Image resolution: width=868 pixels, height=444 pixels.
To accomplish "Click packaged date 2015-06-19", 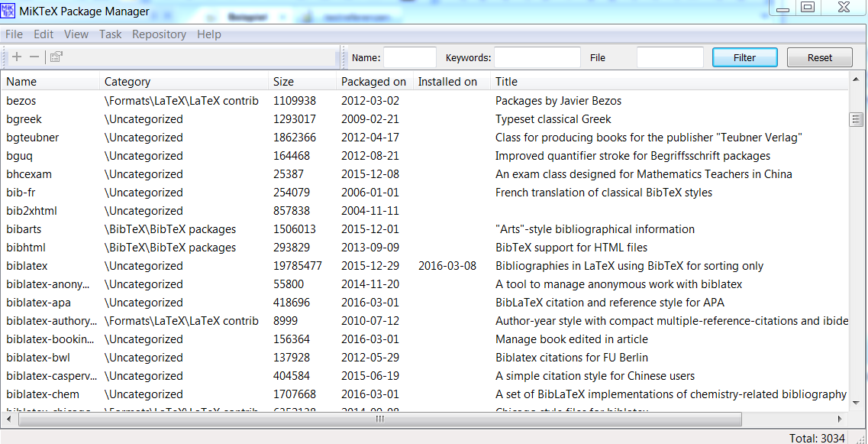I will [x=369, y=376].
